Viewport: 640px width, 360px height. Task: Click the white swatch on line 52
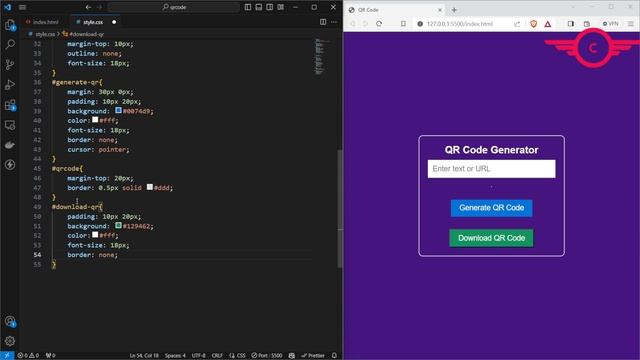pos(95,235)
